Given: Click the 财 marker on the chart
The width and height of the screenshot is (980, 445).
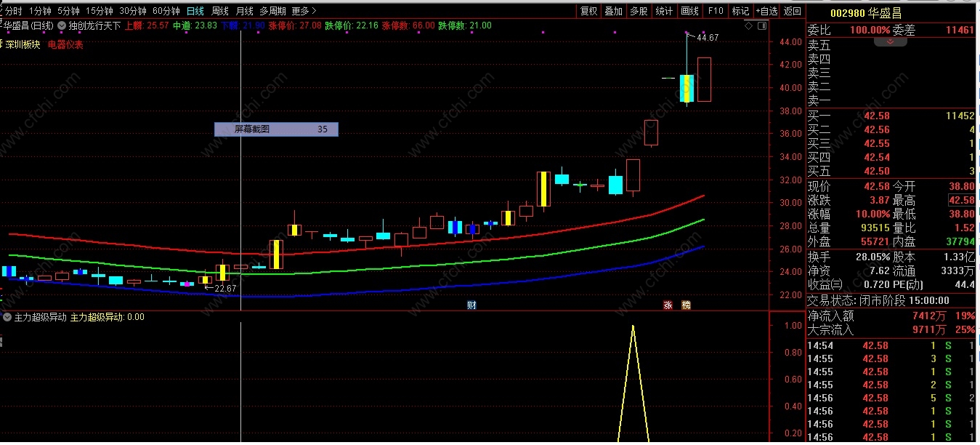Looking at the screenshot, I should pos(471,305).
